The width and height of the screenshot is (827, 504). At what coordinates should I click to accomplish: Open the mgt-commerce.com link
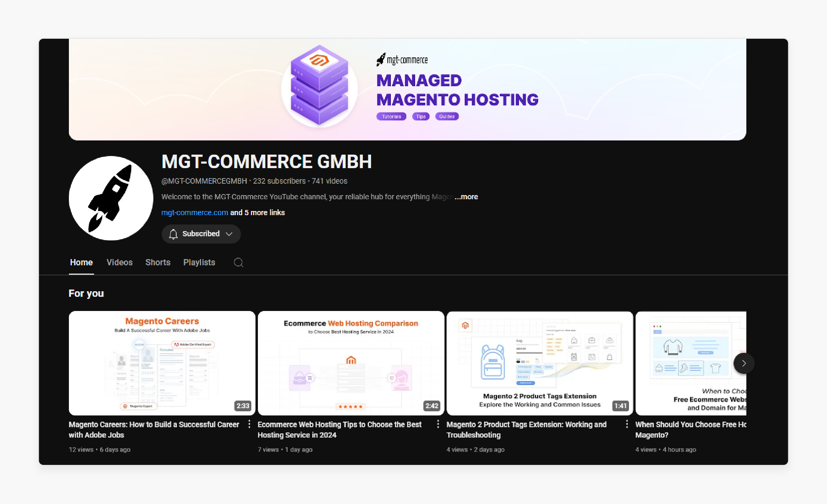pos(195,213)
